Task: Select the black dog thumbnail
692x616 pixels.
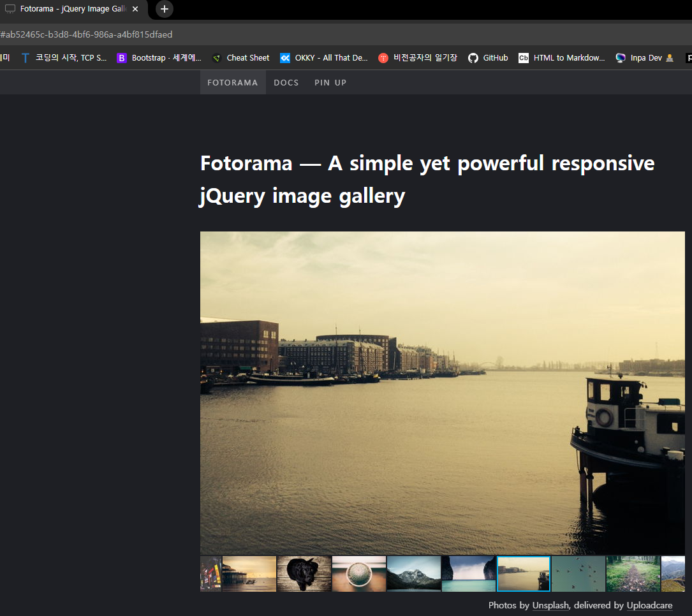Action: click(304, 574)
